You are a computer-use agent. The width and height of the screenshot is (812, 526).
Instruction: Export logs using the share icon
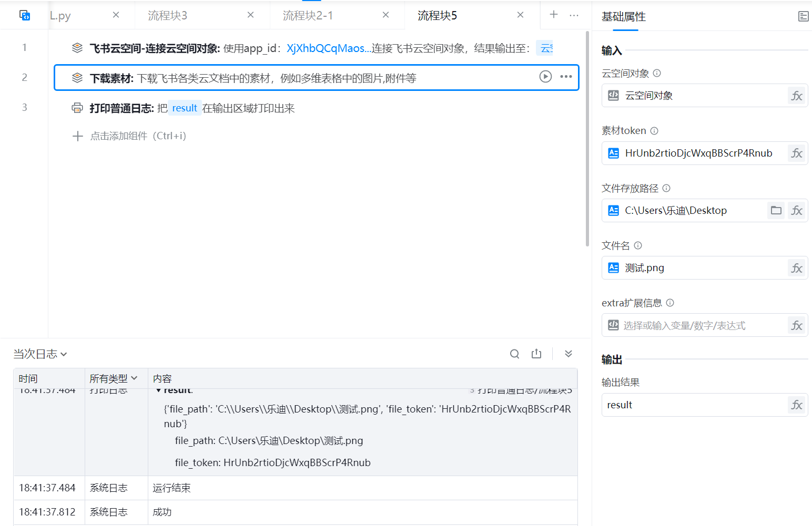coord(536,354)
